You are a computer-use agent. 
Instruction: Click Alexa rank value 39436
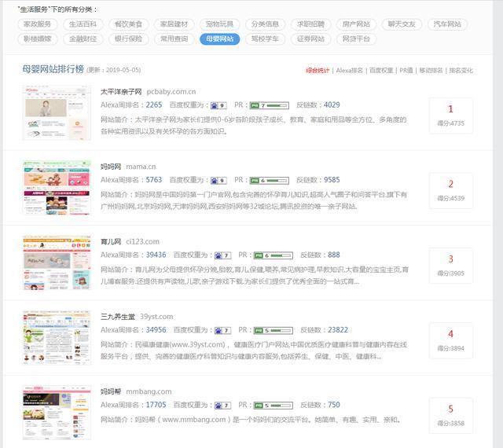click(x=156, y=255)
